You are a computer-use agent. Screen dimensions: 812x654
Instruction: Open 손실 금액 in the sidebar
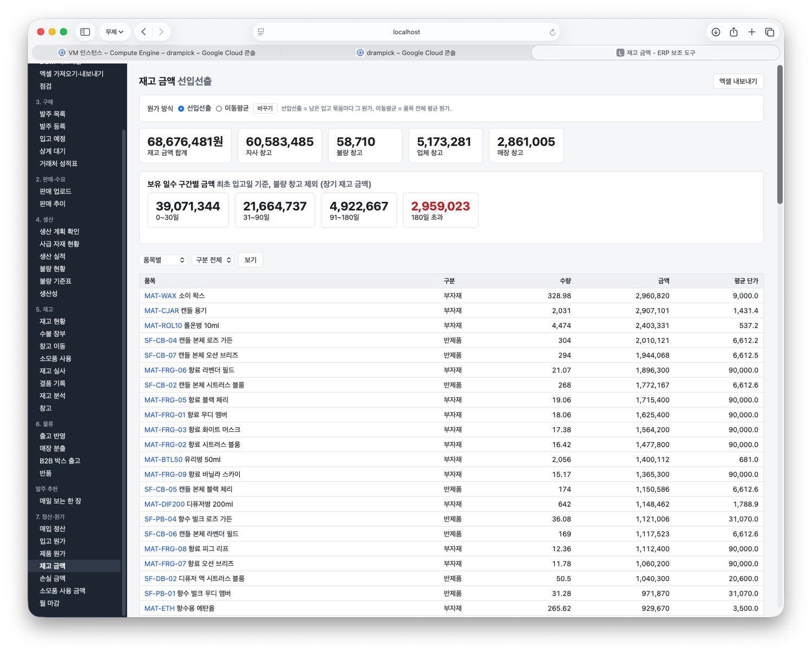53,579
